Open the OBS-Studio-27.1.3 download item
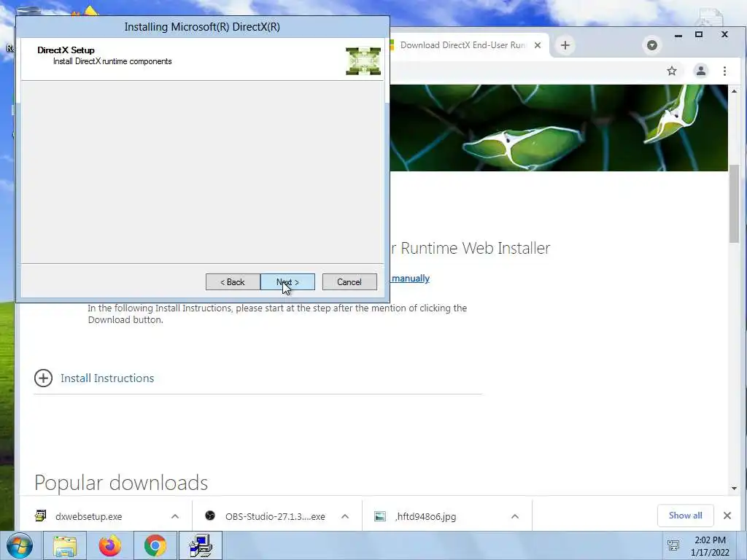The width and height of the screenshot is (747, 560). [275, 517]
